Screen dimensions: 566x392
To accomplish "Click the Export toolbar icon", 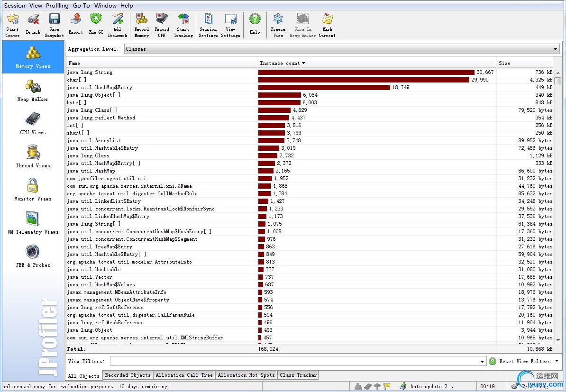I will (x=76, y=25).
